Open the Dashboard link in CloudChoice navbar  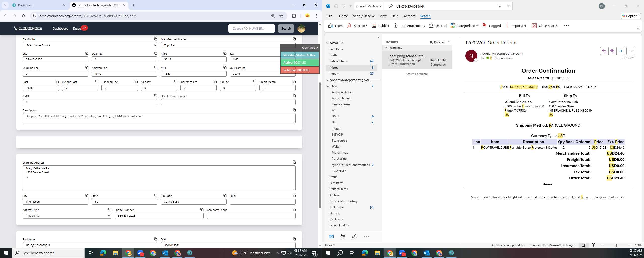coord(60,28)
